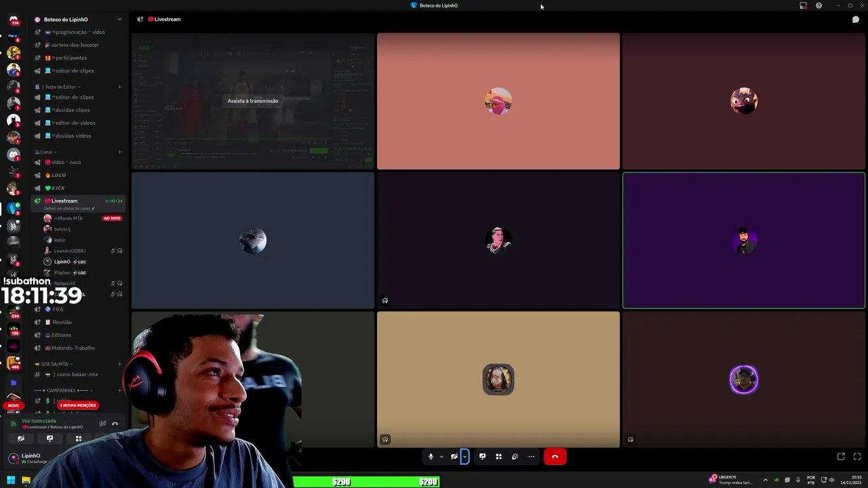Collapse GTA SA/MTA category
The image size is (868, 488).
click(56, 364)
